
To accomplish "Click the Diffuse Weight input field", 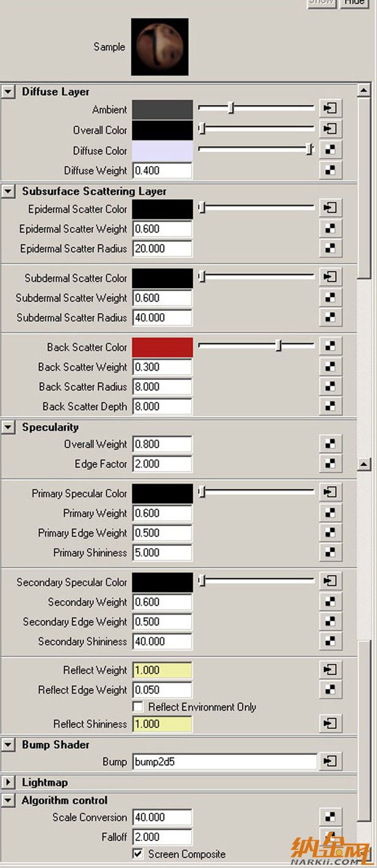I will [162, 170].
